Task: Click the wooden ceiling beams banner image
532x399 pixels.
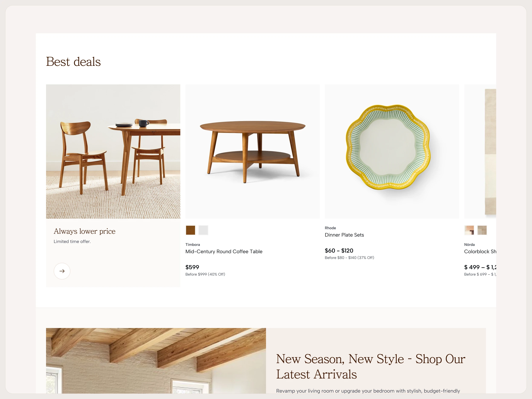Action: point(156,361)
